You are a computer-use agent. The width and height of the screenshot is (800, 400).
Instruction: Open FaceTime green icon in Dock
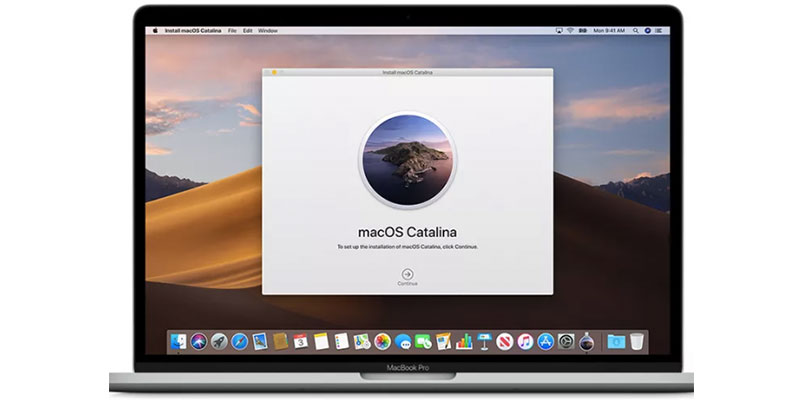coord(423,341)
